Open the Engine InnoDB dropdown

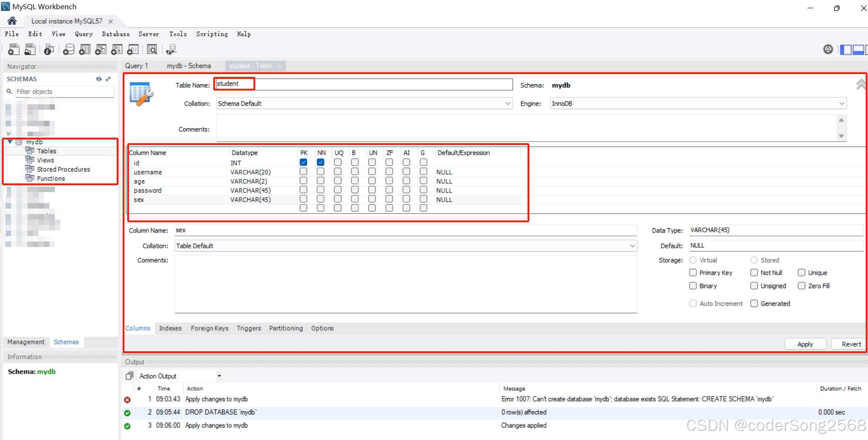click(x=841, y=104)
